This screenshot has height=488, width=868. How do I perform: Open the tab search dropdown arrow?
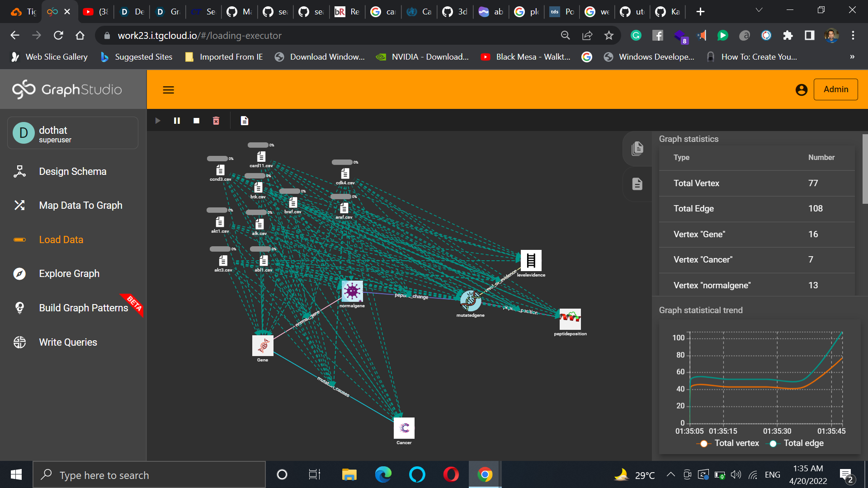(x=759, y=10)
